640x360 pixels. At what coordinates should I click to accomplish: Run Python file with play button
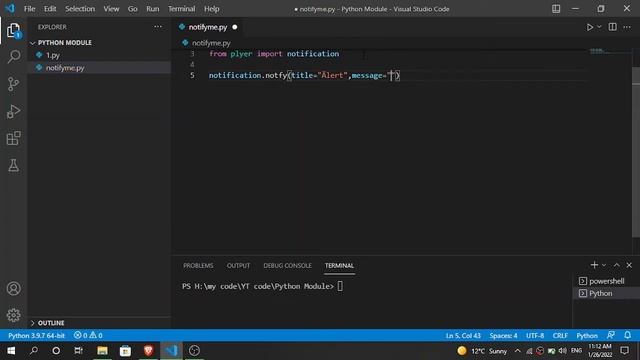tap(590, 27)
